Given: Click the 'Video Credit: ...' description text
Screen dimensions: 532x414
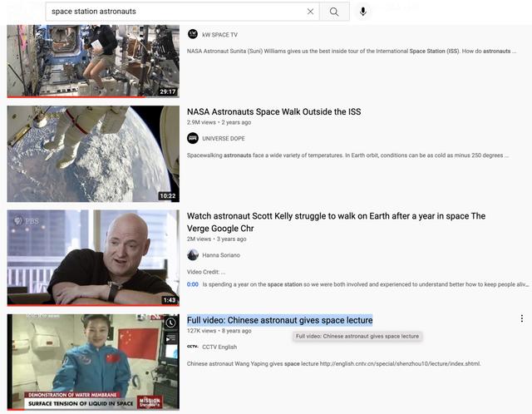Looking at the screenshot, I should pos(206,272).
